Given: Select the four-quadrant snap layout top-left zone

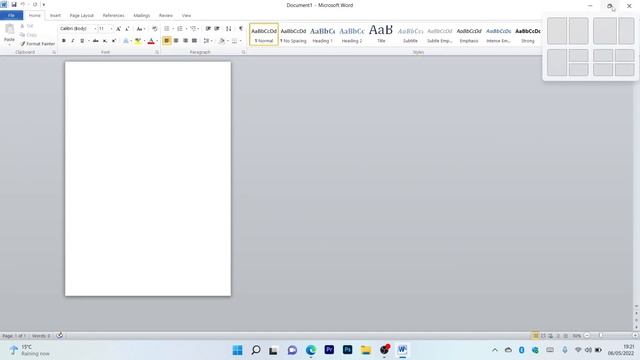Looking at the screenshot, I should (x=603, y=55).
